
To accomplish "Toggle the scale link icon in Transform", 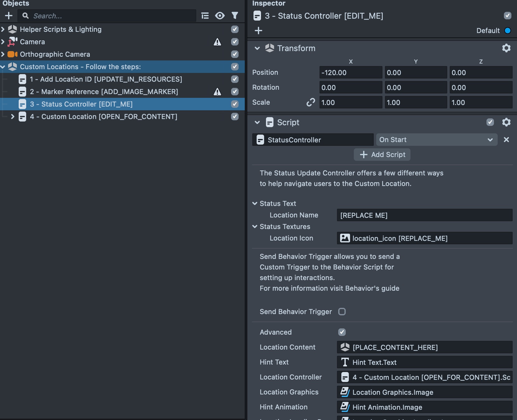I will click(x=311, y=102).
